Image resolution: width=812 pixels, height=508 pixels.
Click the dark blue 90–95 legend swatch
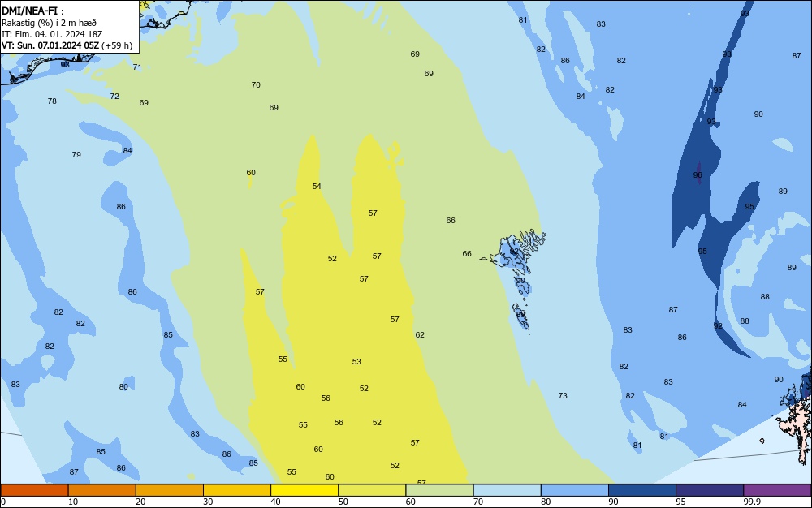(642, 490)
